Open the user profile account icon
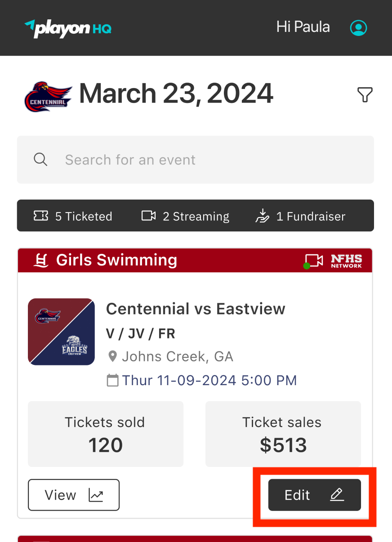Screen dimensions: 392x542 (x=358, y=28)
